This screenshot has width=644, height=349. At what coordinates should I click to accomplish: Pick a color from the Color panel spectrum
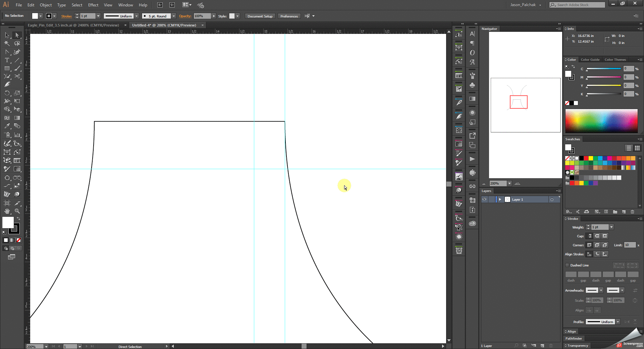pos(601,121)
